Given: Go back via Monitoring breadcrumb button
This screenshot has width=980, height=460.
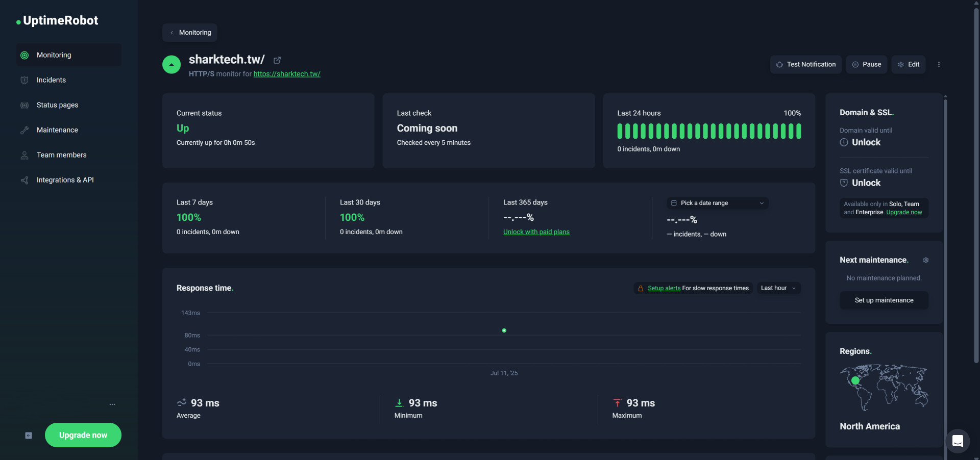Looking at the screenshot, I should 190,33.
